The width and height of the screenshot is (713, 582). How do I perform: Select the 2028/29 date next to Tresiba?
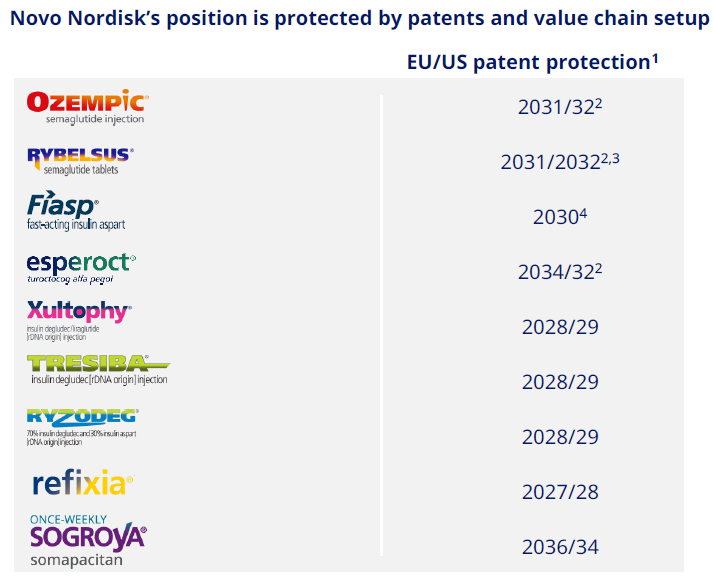[x=559, y=382]
